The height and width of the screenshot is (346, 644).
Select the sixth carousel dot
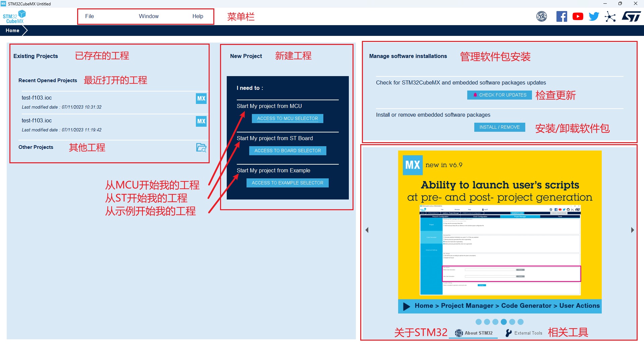(521, 322)
